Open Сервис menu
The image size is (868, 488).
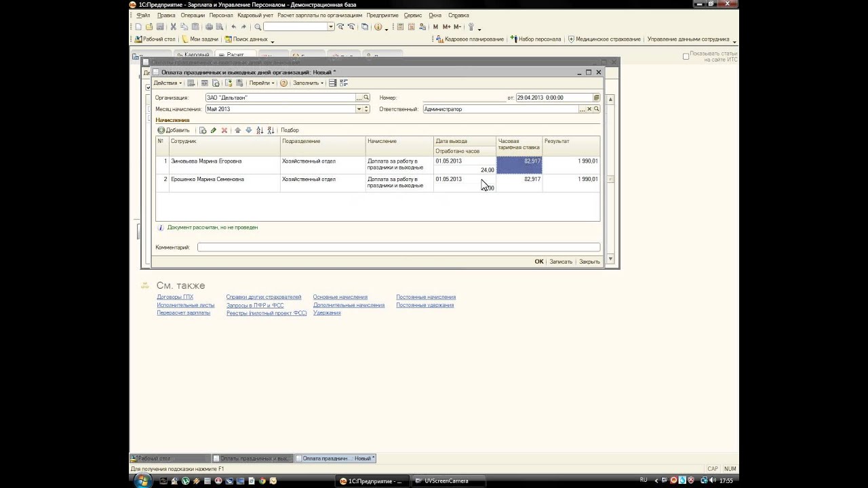coord(412,15)
